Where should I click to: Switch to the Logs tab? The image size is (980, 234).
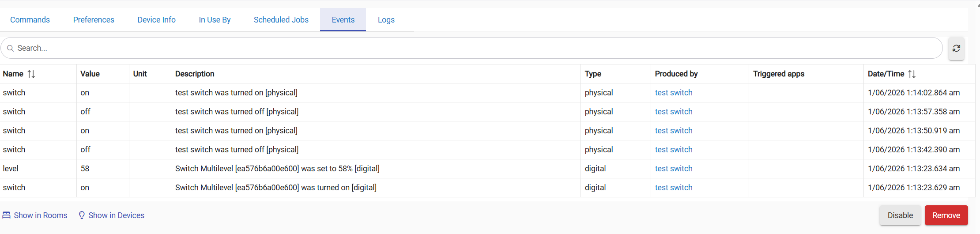pos(386,20)
